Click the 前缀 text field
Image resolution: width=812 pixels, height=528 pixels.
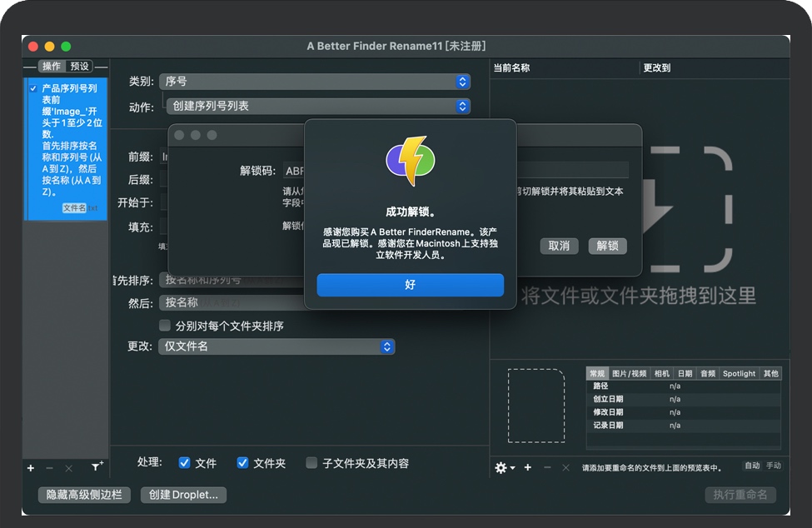pyautogui.click(x=164, y=157)
